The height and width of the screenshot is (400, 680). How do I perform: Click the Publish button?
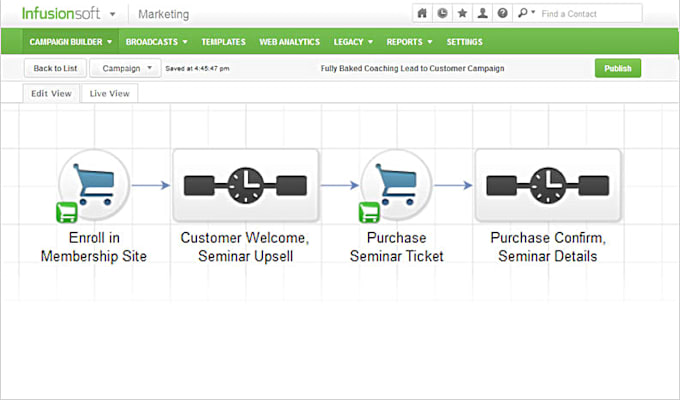point(618,68)
